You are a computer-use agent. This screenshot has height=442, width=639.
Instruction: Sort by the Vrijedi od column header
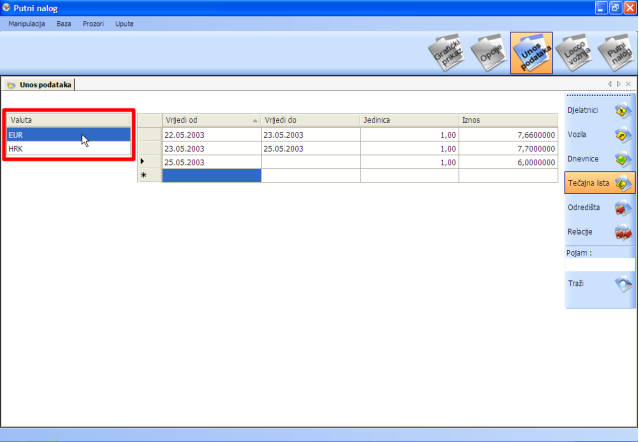pos(212,120)
